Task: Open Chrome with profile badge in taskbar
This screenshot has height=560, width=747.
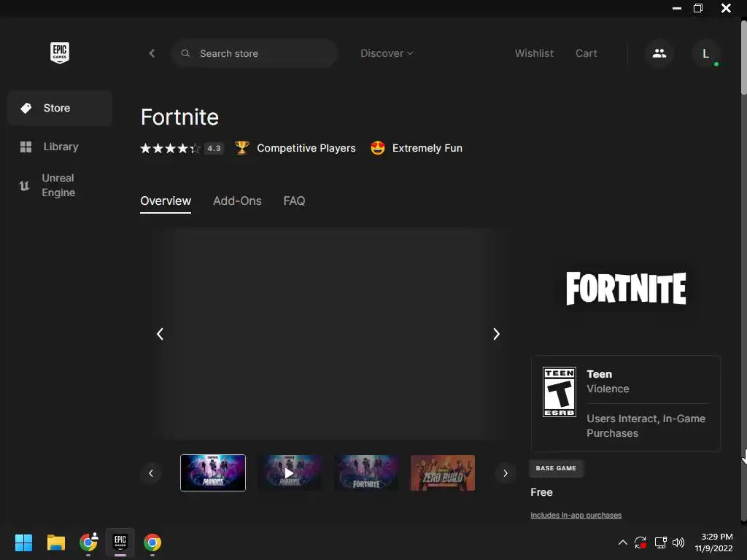Action: click(88, 542)
